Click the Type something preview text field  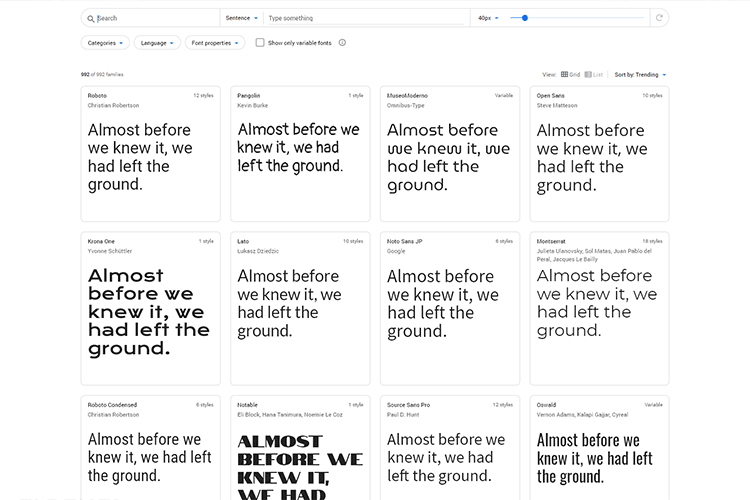coord(365,18)
